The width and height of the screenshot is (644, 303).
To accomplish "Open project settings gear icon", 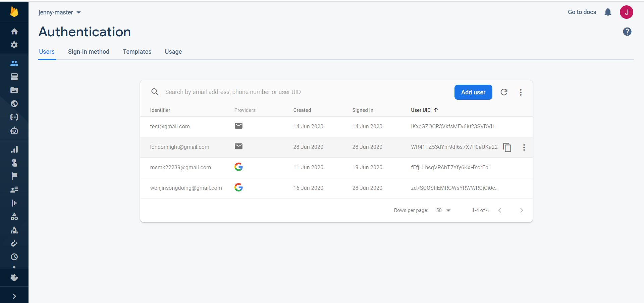I will click(14, 45).
